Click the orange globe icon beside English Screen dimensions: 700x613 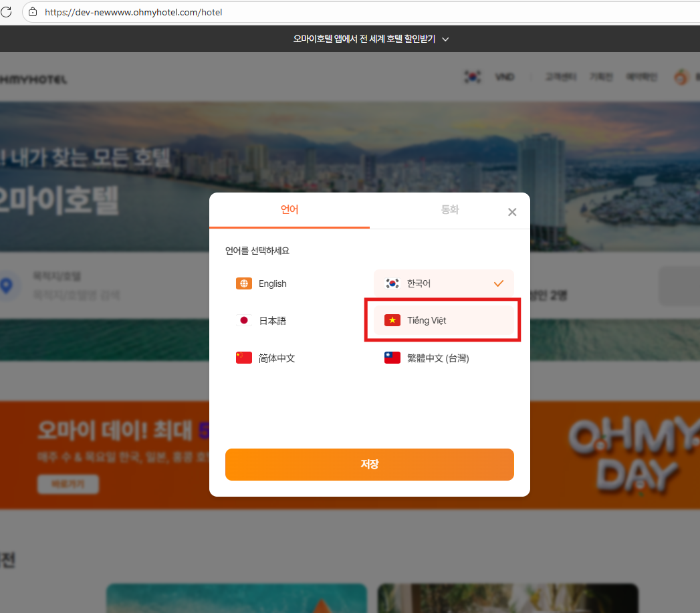point(244,283)
